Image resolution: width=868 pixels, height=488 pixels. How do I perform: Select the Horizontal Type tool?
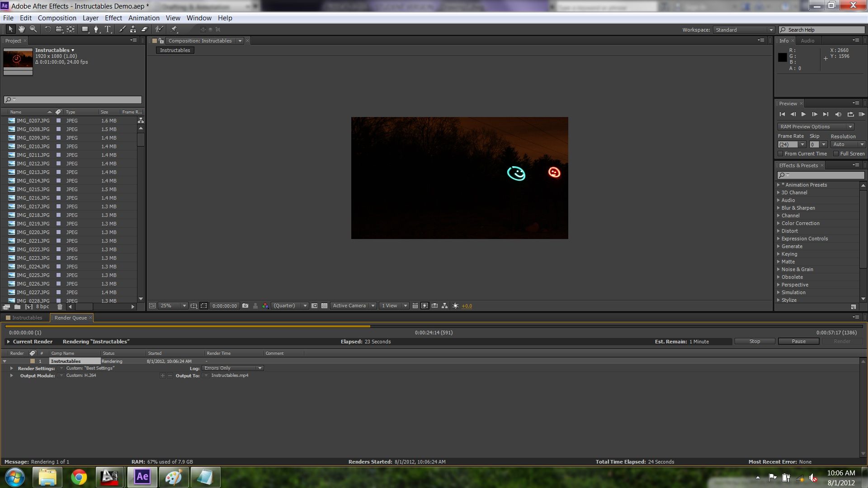pyautogui.click(x=108, y=29)
